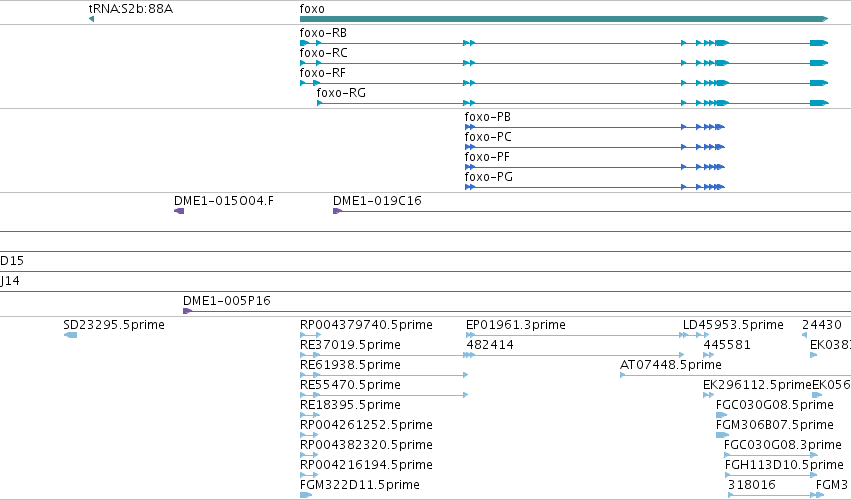Select the DME1-015O04.F clone marker
This screenshot has width=851, height=500.
pyautogui.click(x=179, y=211)
